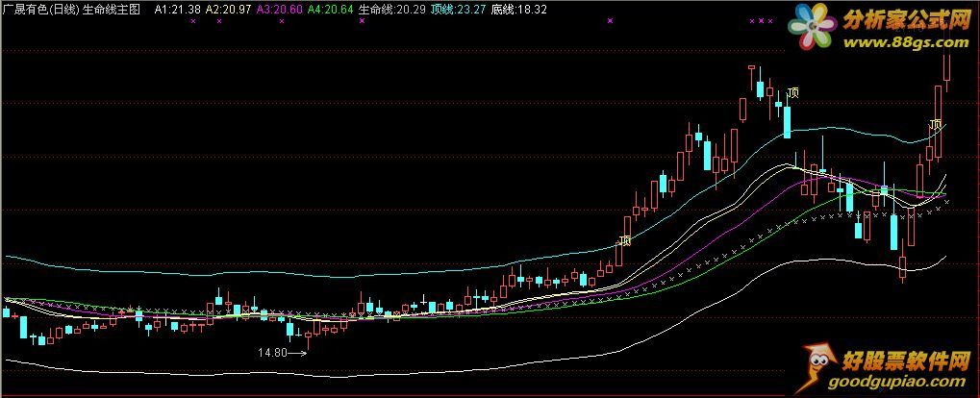Click the A2:20.97 indicator value
Screen dimensions: 980x398
tap(228, 10)
